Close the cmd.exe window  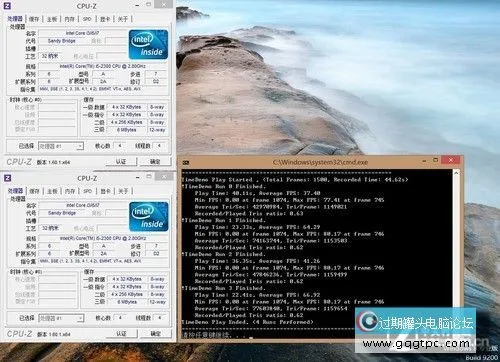coord(451,160)
